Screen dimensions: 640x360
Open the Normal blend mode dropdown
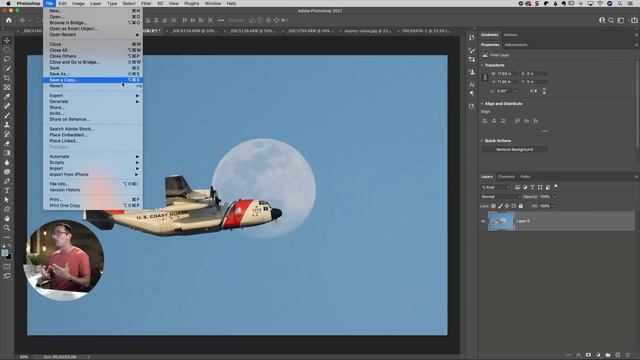501,197
